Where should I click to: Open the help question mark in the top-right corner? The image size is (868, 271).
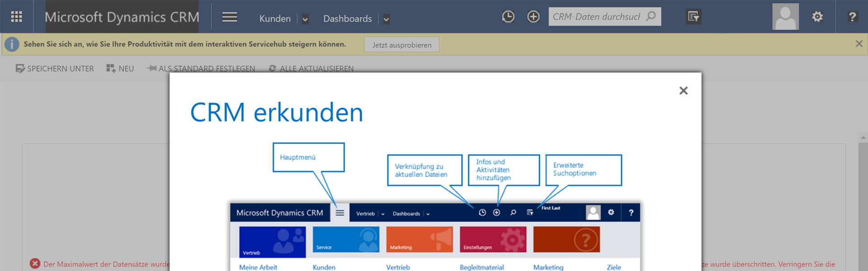tap(852, 17)
